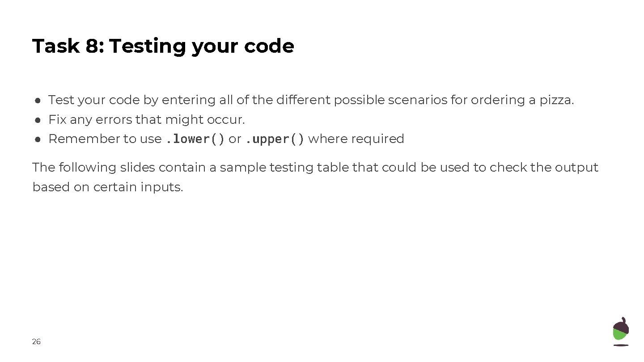Click the third bullet point dot

(x=39, y=139)
